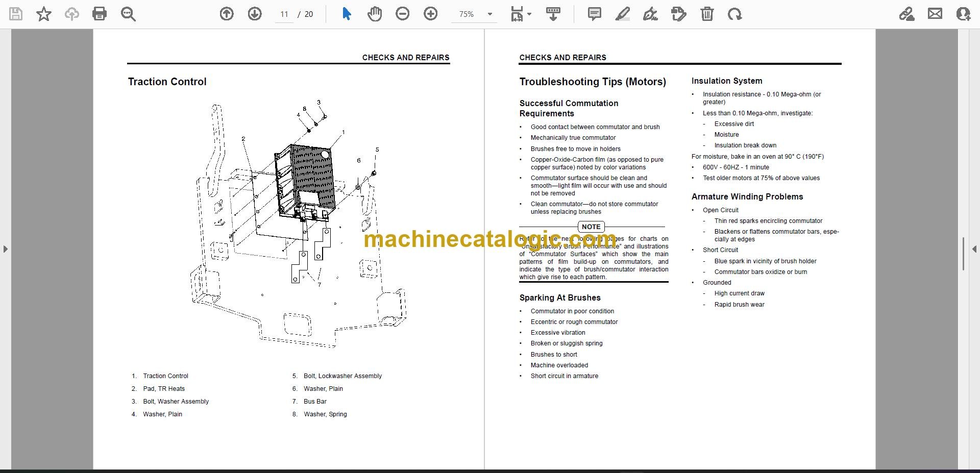This screenshot has height=473, width=980.
Task: Click the delete trash icon
Action: pyautogui.click(x=707, y=14)
